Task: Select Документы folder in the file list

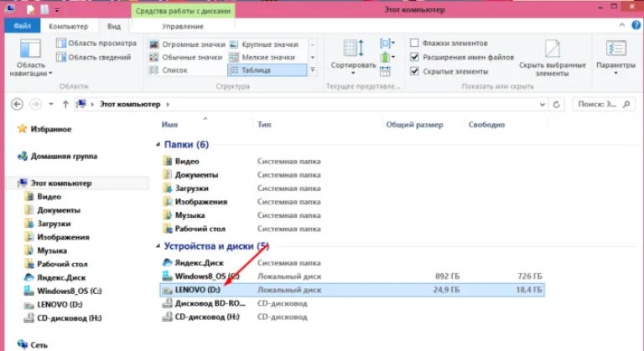Action: [190, 175]
